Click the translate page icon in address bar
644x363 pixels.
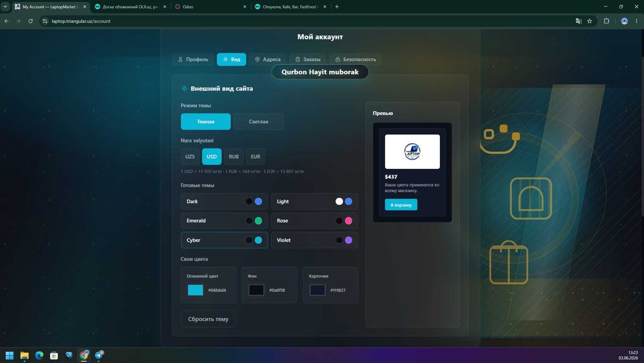(578, 21)
